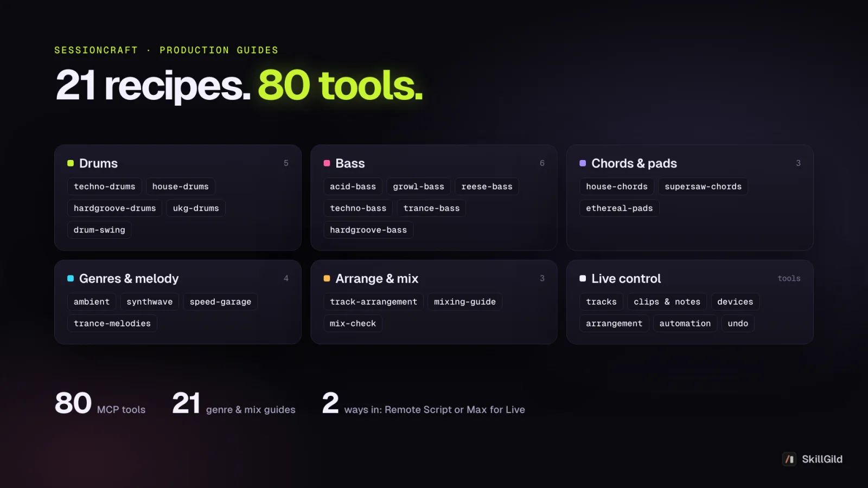Viewport: 868px width, 488px height.
Task: Open the devices chip
Action: click(x=735, y=301)
